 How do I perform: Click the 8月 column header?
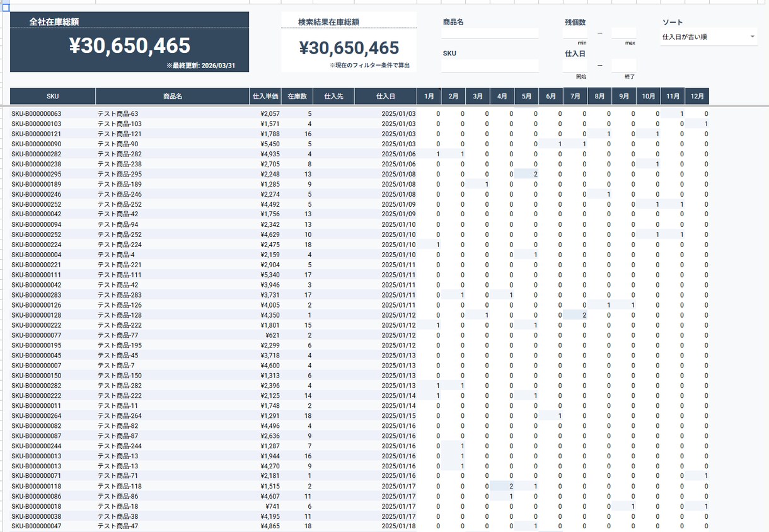tap(599, 96)
